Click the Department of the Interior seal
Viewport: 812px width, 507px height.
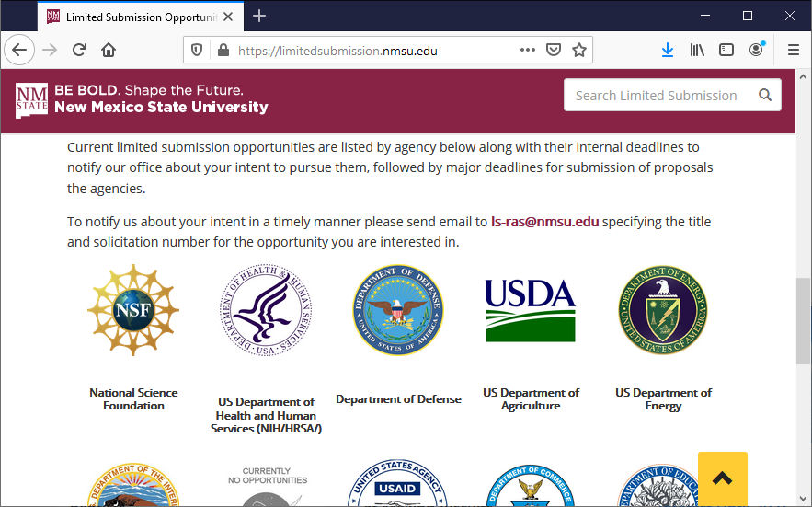pos(133,484)
